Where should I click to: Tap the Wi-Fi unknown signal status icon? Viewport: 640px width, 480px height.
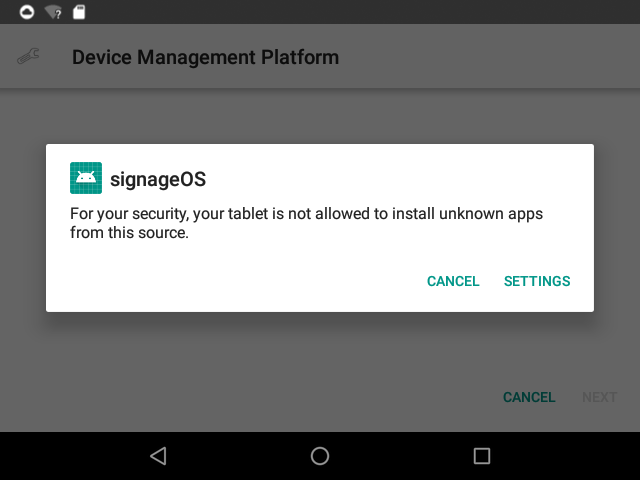(x=53, y=12)
